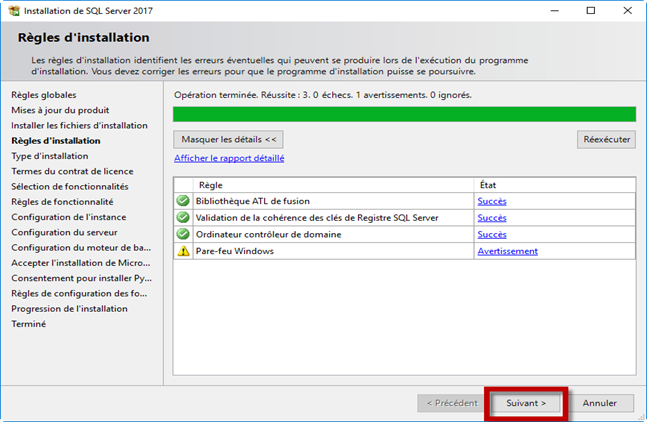Click Opération terminée status text

coord(323,95)
